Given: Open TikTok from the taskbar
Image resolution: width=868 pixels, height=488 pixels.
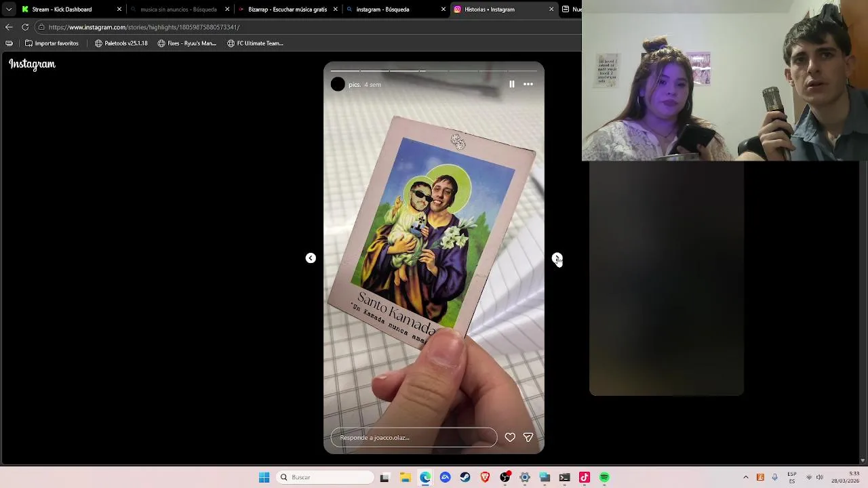Looking at the screenshot, I should pos(585,477).
